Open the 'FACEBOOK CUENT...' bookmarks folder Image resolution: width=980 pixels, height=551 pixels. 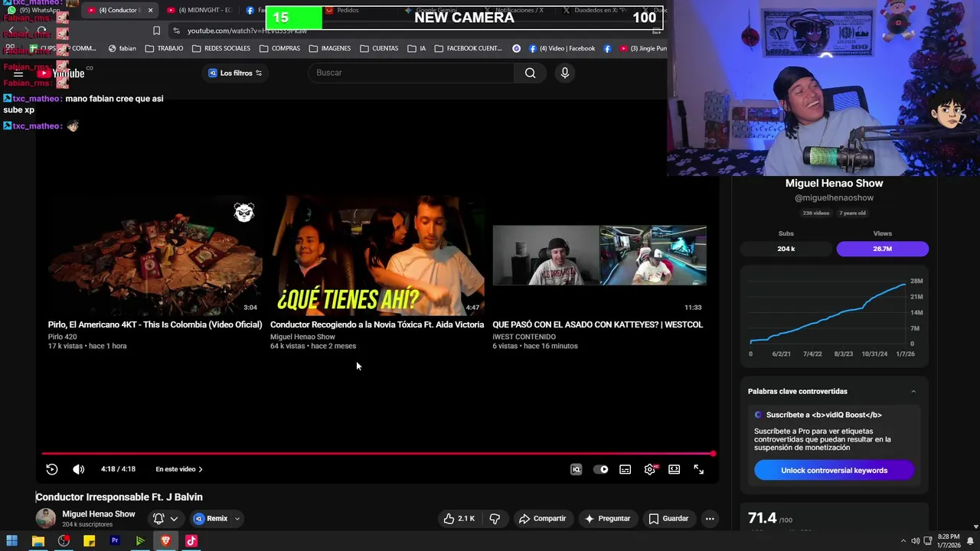tap(468, 48)
